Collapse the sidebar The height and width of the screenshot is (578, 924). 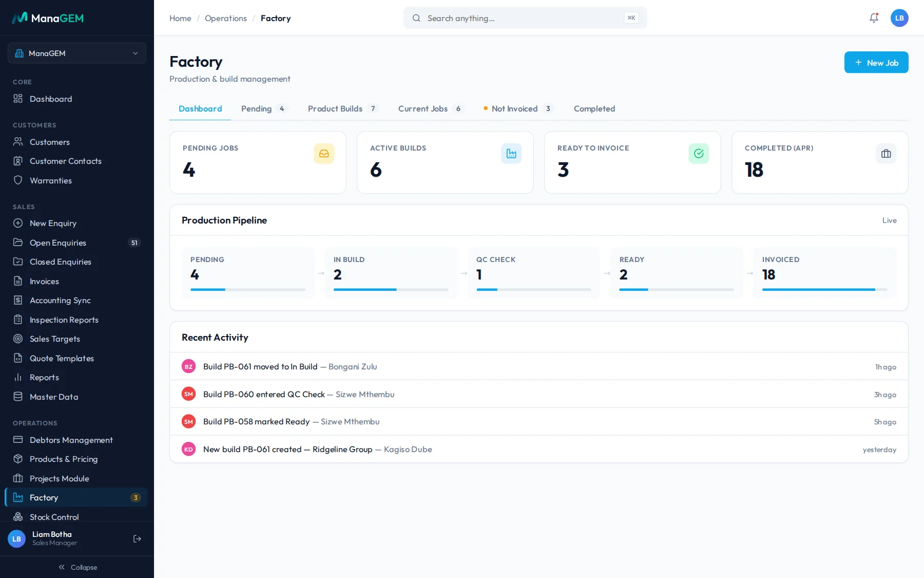(77, 567)
